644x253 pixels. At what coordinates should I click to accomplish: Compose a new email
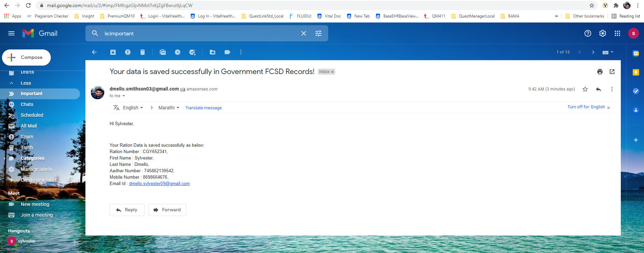tap(27, 58)
